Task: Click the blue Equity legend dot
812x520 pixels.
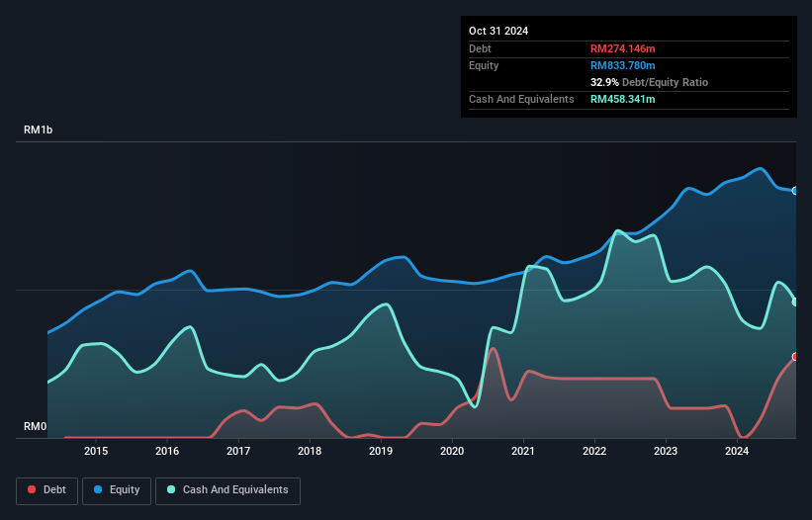Action: pyautogui.click(x=98, y=489)
